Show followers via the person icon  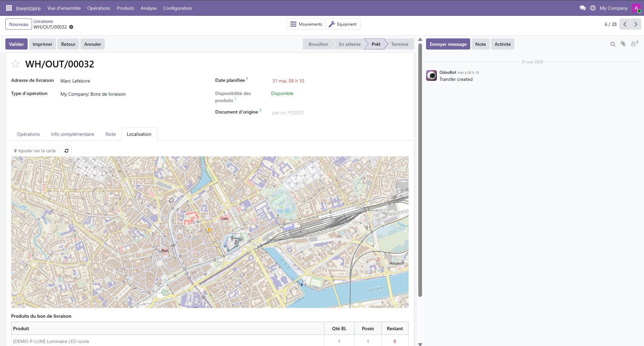[x=635, y=44]
